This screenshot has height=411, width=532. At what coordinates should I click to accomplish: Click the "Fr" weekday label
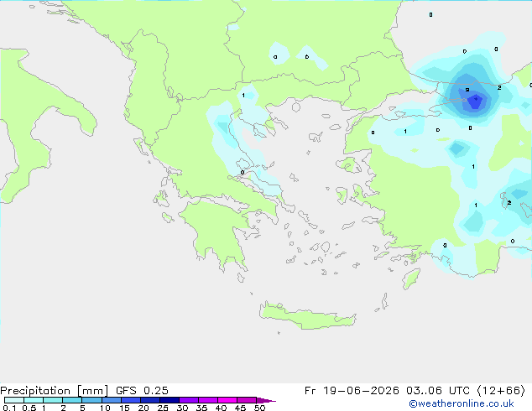(x=310, y=391)
